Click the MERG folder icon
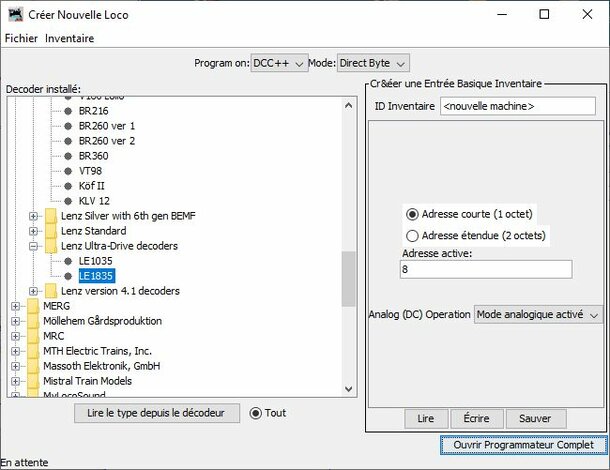610x470 pixels. pos(33,306)
